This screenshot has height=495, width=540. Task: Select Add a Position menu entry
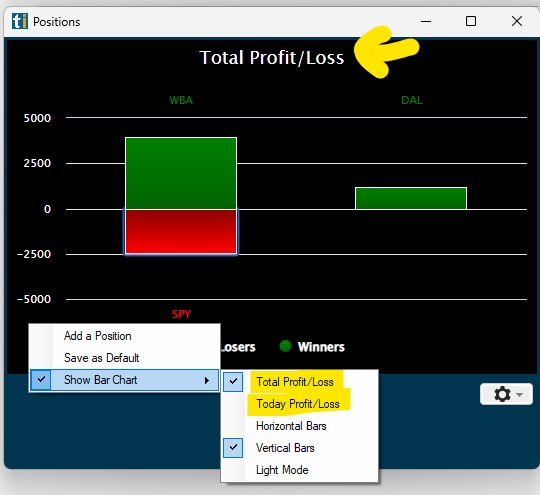pos(98,336)
